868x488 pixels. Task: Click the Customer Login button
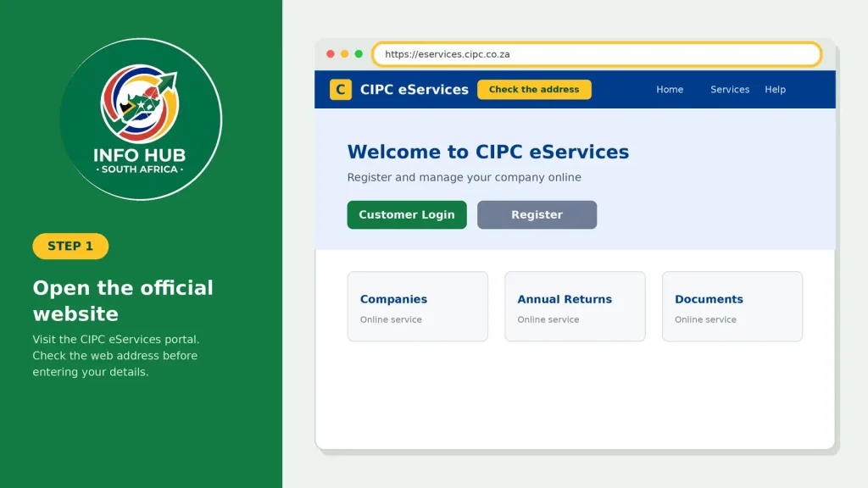click(407, 214)
